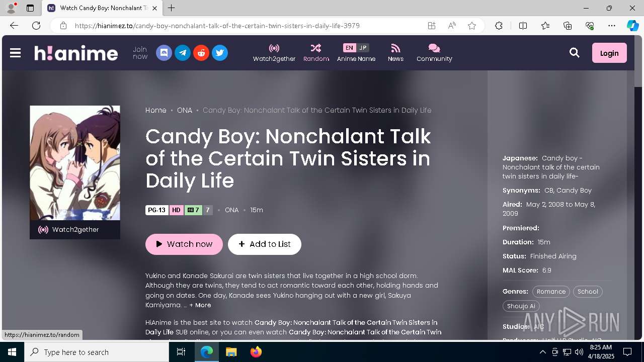Screen dimensions: 644x362
Task: Add this page to favorites star
Action: click(472, 26)
